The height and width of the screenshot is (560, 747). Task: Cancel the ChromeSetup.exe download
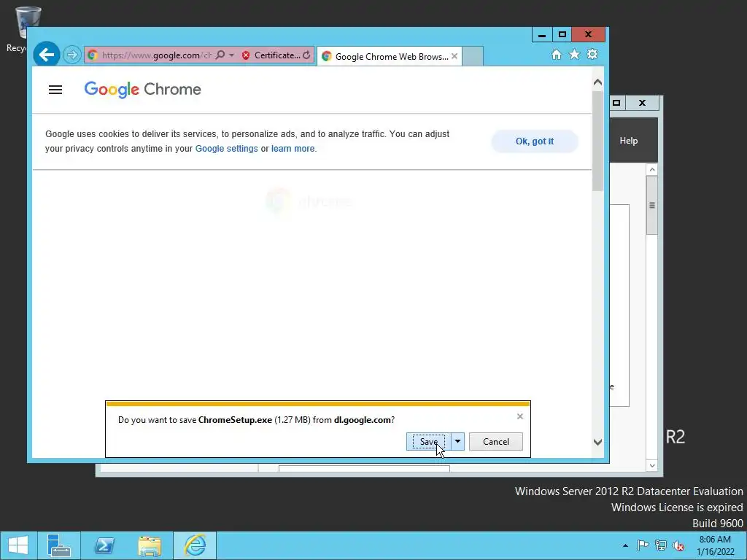click(496, 442)
